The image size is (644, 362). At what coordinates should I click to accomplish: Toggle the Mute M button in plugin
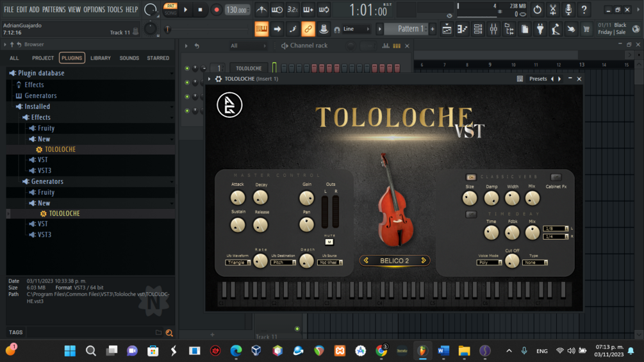pyautogui.click(x=329, y=242)
